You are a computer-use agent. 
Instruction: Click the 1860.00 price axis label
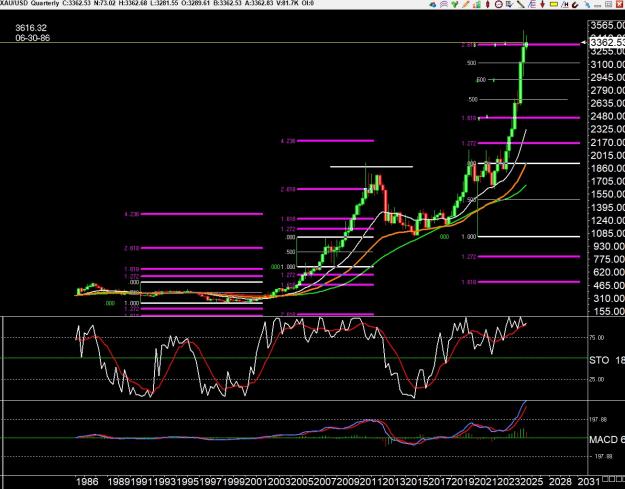[x=607, y=168]
